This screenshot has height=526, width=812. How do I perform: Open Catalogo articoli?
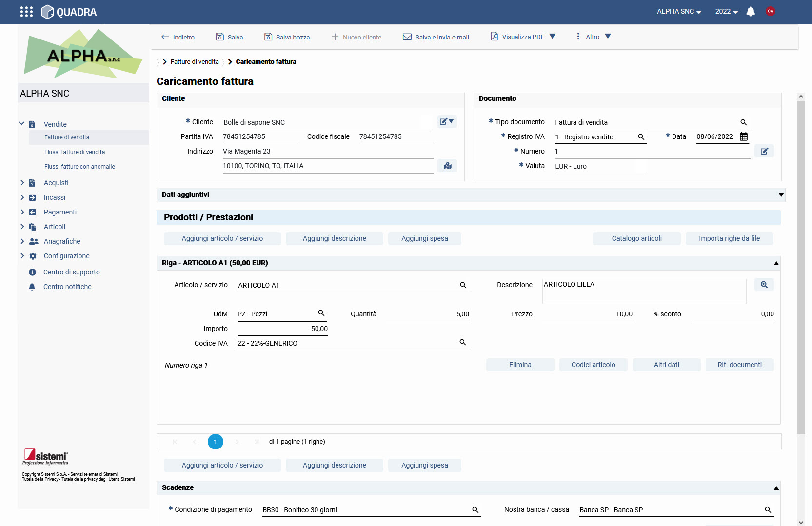tap(637, 238)
